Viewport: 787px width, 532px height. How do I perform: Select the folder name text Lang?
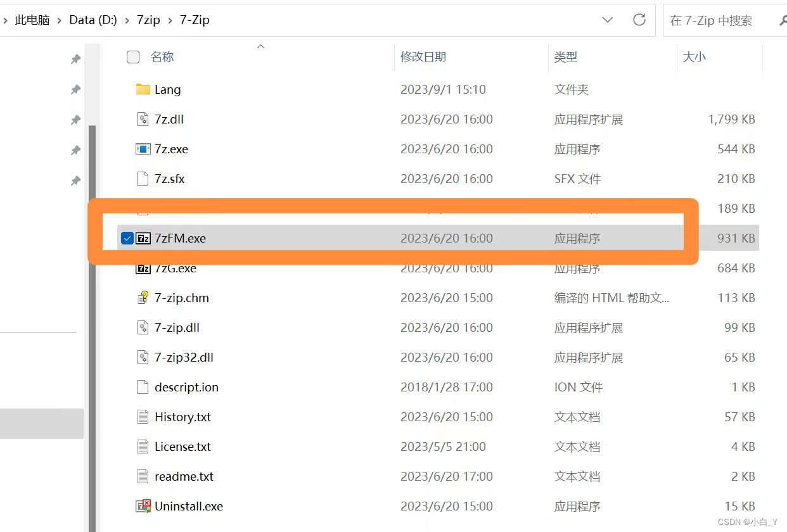168,89
